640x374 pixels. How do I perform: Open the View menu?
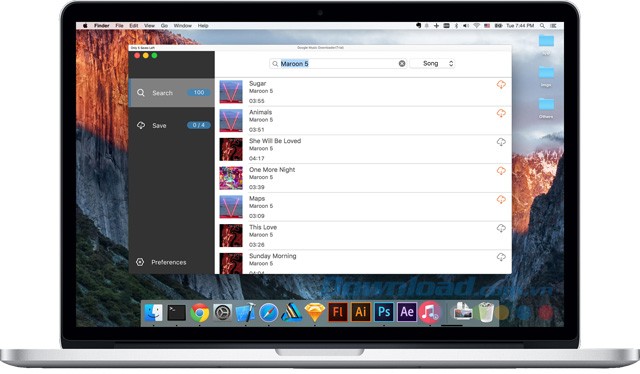pyautogui.click(x=149, y=25)
